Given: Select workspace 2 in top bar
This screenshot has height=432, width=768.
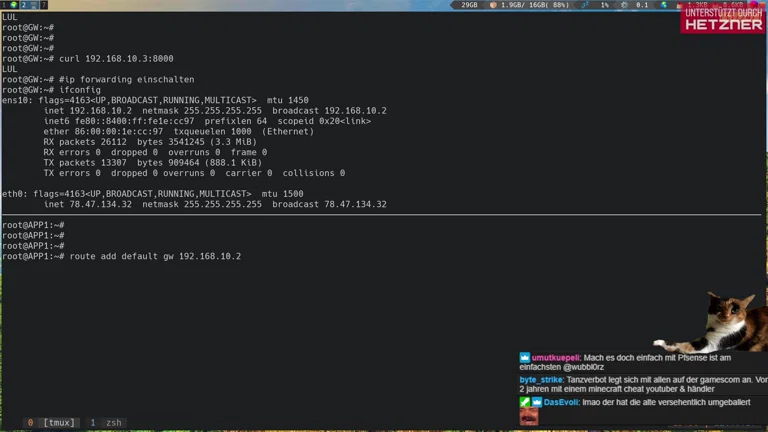Looking at the screenshot, I should (23, 5).
